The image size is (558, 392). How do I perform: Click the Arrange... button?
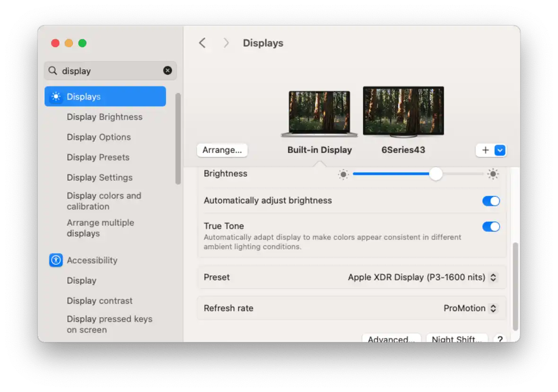tap(222, 150)
